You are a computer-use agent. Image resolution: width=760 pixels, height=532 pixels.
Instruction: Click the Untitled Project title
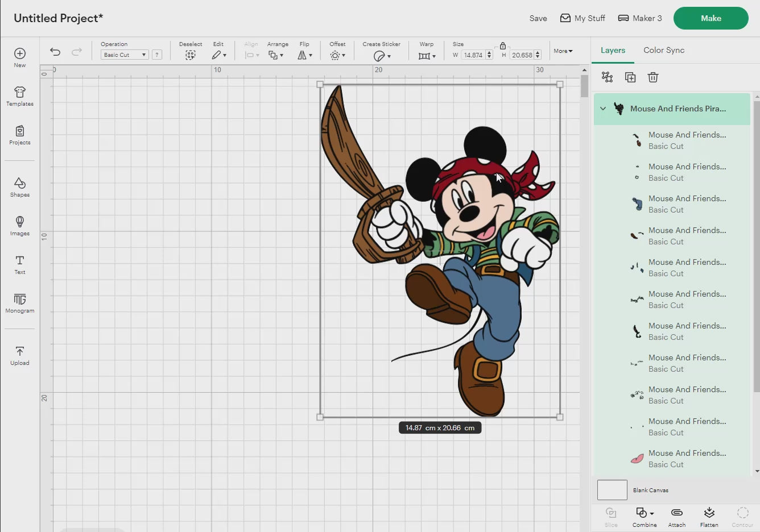(59, 18)
